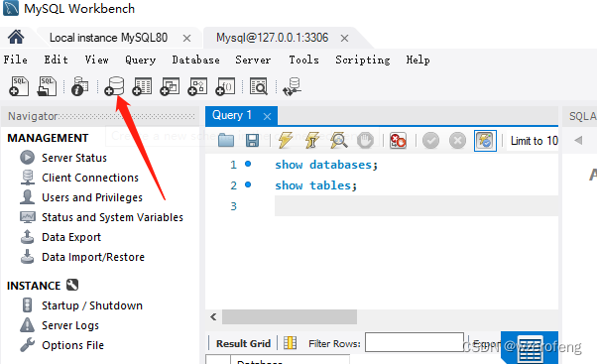Image resolution: width=597 pixels, height=364 pixels.
Task: Click line 2 'show tables;' statement
Action: [316, 185]
